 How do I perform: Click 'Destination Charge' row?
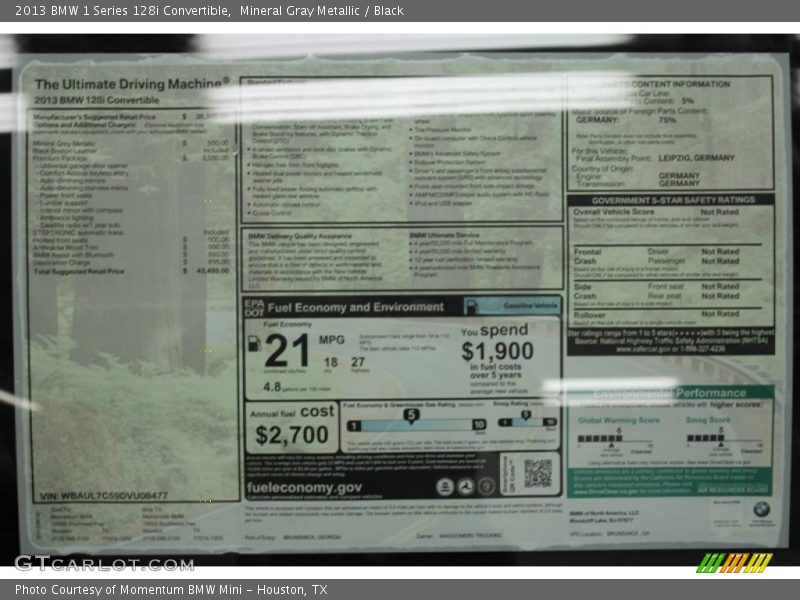131,262
